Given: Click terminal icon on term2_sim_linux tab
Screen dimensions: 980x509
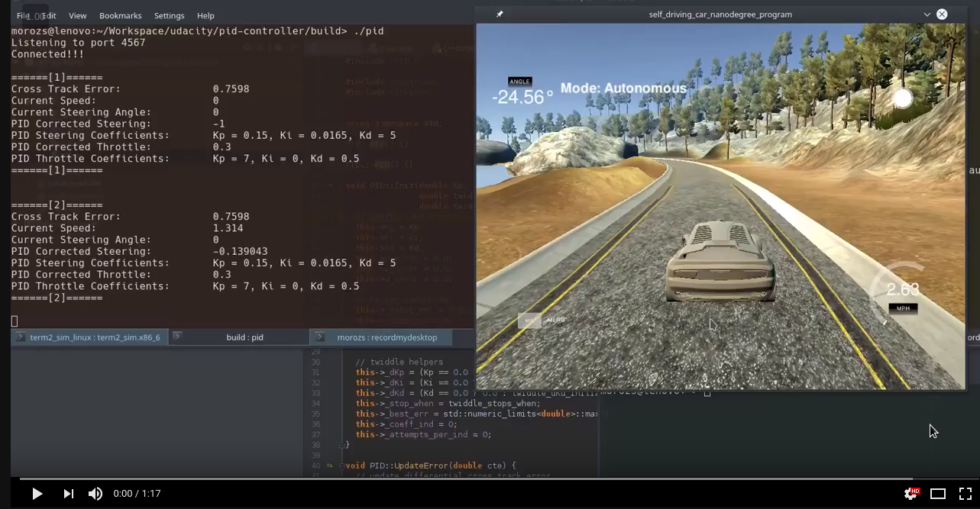Looking at the screenshot, I should (x=20, y=337).
